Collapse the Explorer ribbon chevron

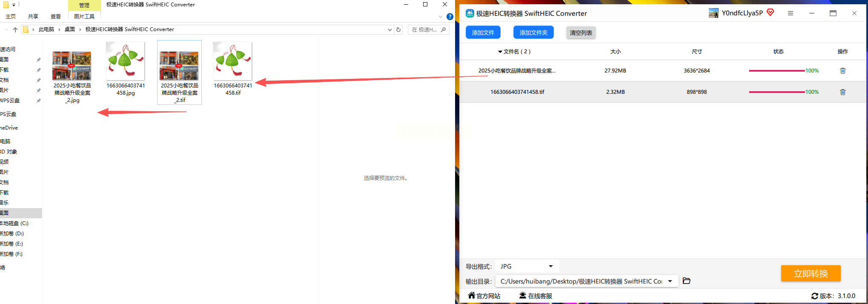[441, 17]
